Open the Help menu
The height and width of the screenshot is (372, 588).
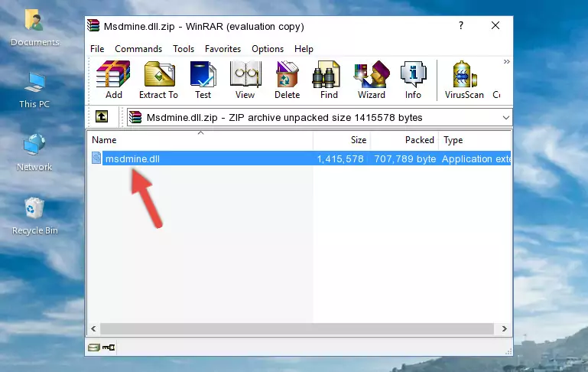(304, 49)
